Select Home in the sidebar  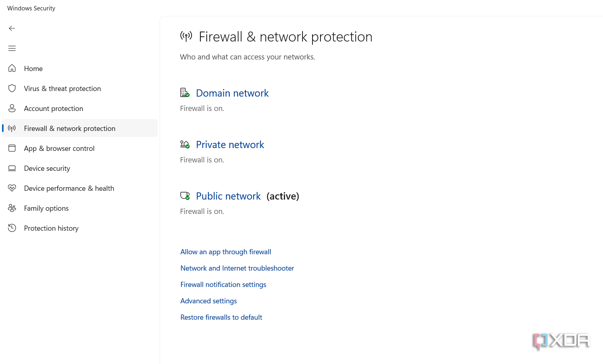tap(33, 68)
